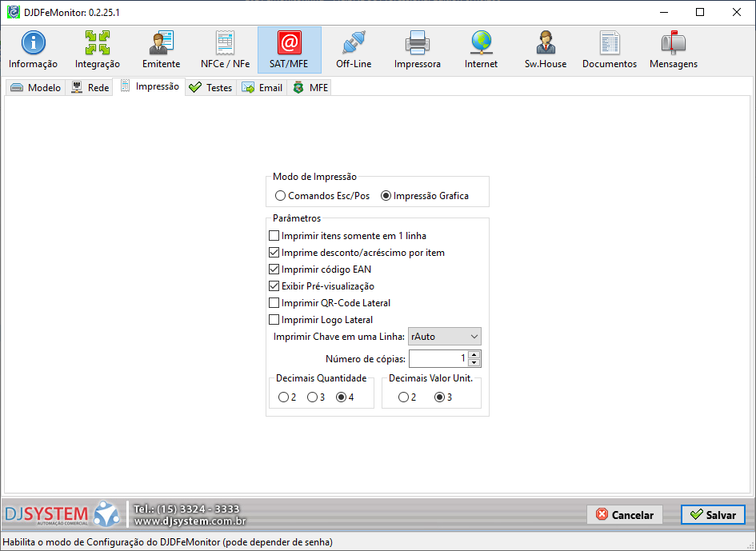Expand the Imprimir Chave em uma Linha dropdown
The height and width of the screenshot is (551, 756).
tap(445, 337)
